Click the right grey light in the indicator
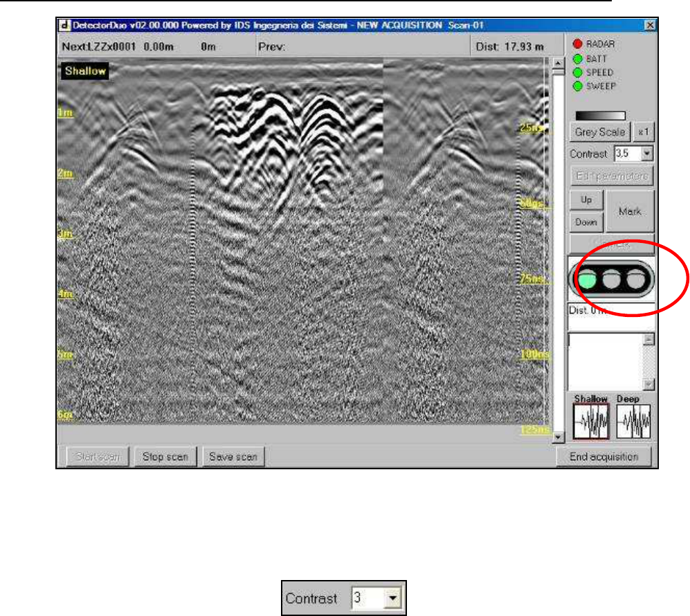This screenshot has width=690, height=616. click(635, 280)
